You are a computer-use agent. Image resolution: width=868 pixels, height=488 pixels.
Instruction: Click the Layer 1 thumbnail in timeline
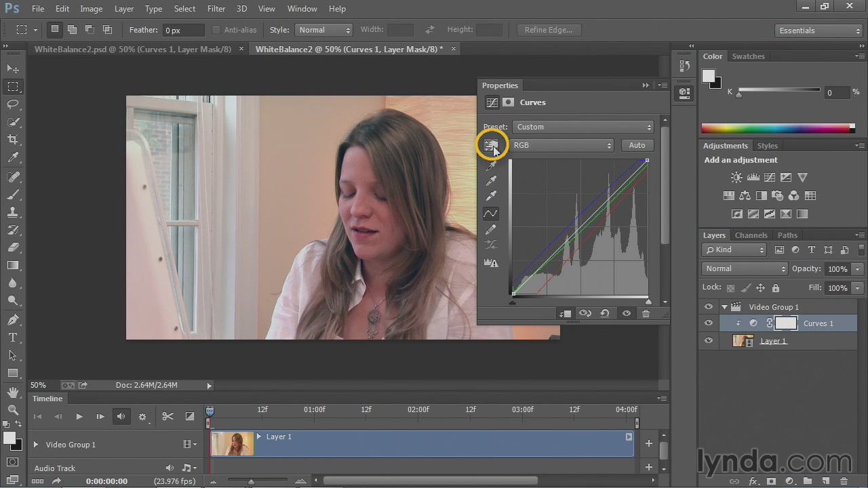233,444
